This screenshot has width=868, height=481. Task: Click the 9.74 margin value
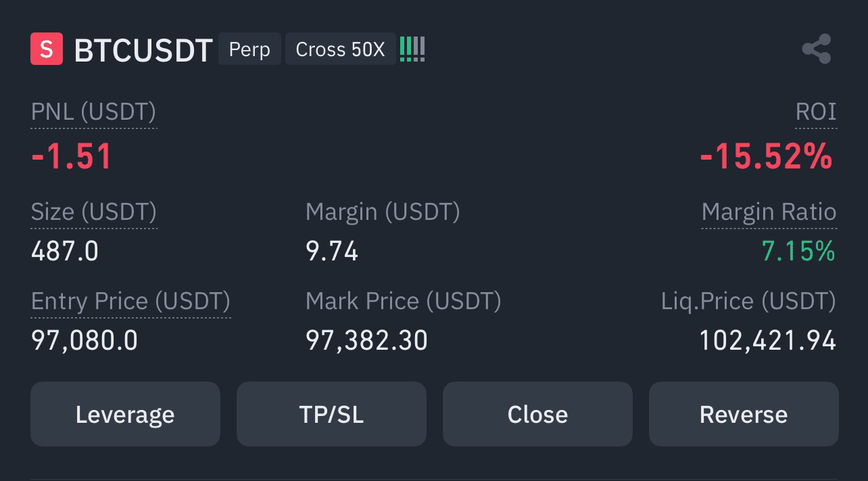pyautogui.click(x=332, y=252)
